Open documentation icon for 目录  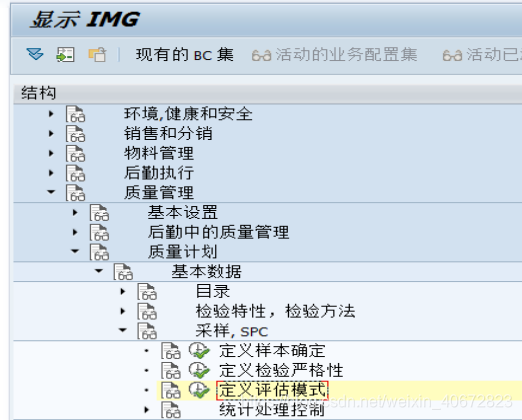147,291
